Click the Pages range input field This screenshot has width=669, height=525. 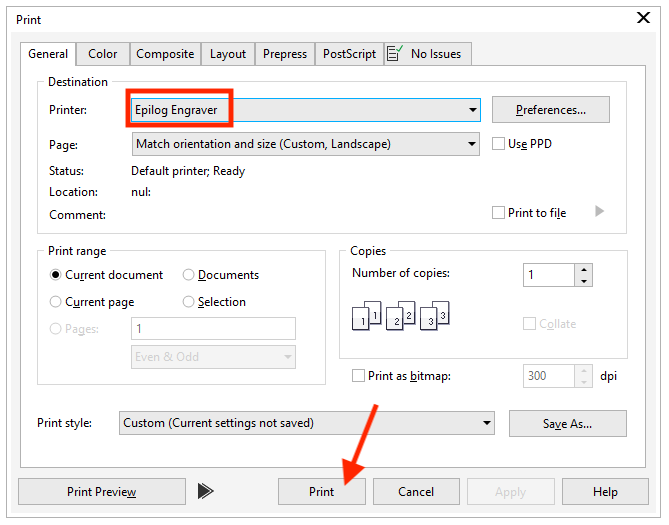pos(213,328)
